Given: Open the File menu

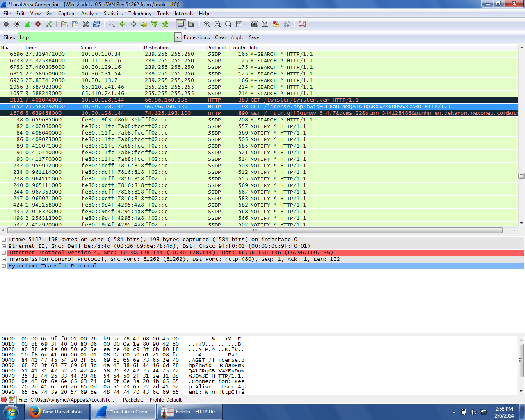Looking at the screenshot, I should [7, 14].
